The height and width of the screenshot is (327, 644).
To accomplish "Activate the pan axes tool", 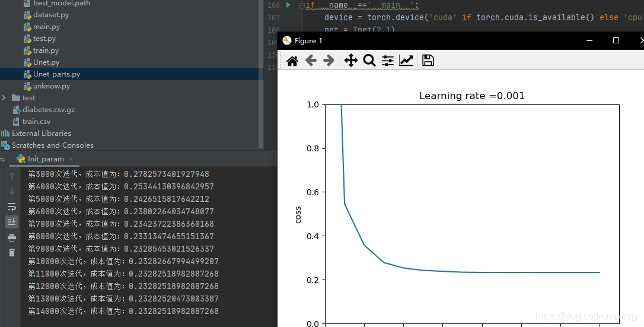I will pos(350,61).
